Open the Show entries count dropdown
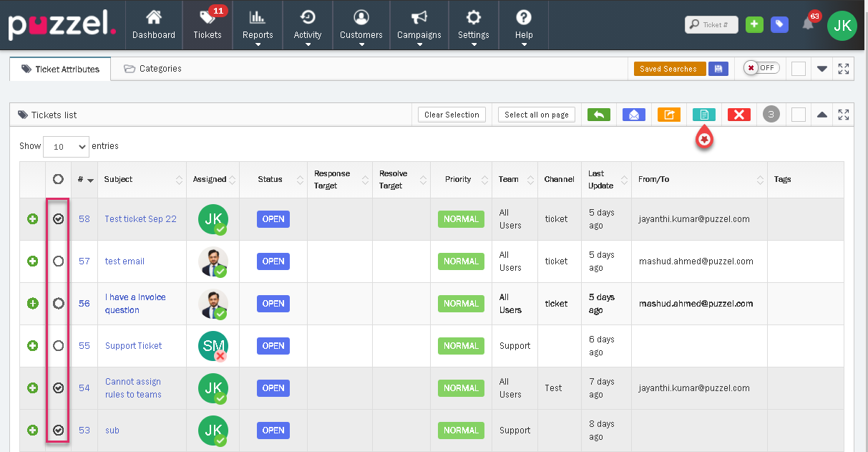The height and width of the screenshot is (452, 868). (66, 146)
